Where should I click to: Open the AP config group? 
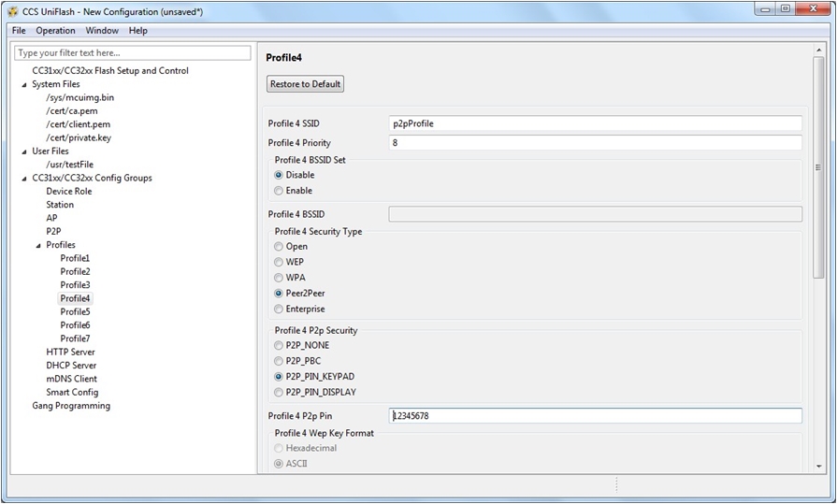click(x=51, y=218)
